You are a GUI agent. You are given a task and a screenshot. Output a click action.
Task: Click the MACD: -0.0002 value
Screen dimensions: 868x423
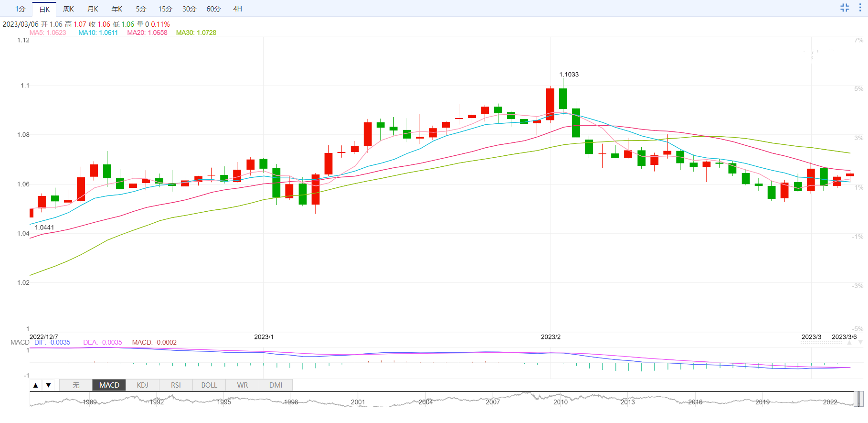(154, 342)
